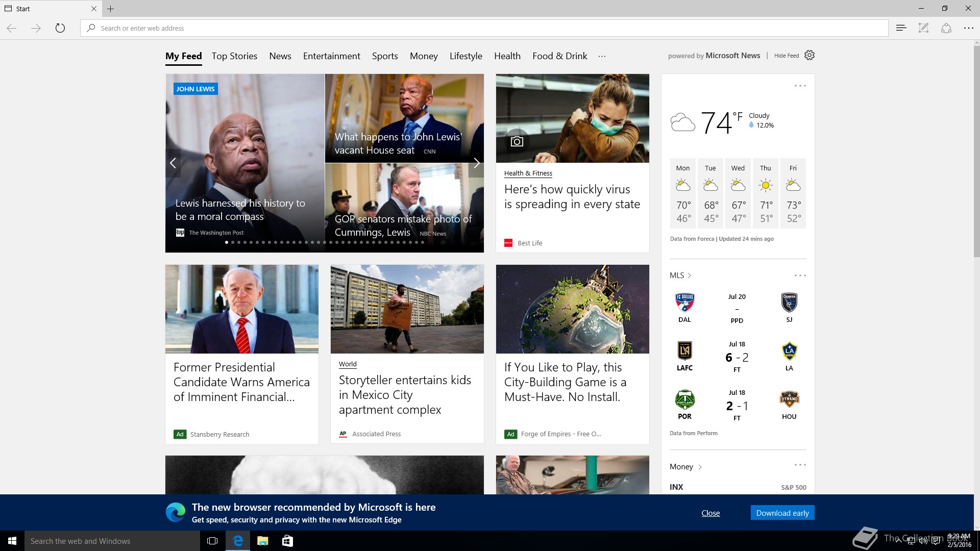Open Store from taskbar
The width and height of the screenshot is (980, 551).
(x=287, y=541)
